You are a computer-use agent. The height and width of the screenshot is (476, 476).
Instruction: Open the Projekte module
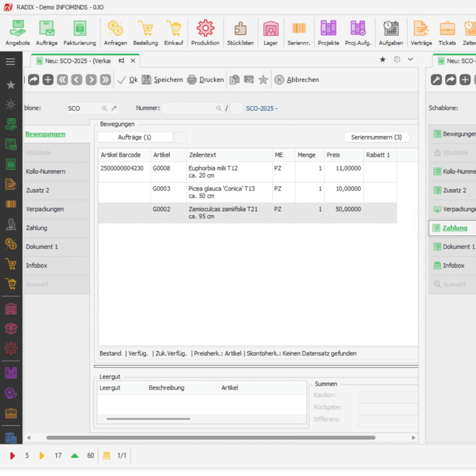pyautogui.click(x=328, y=33)
